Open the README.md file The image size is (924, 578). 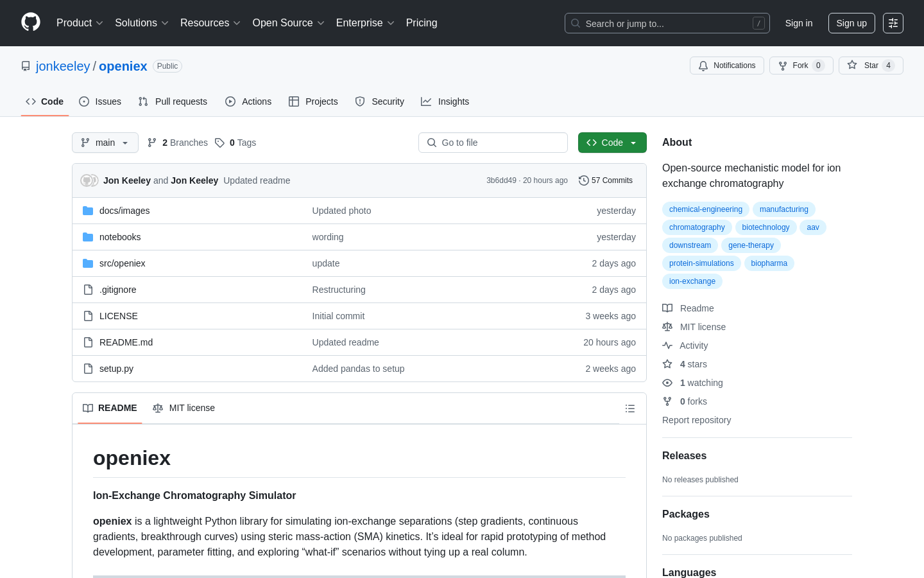pos(126,342)
